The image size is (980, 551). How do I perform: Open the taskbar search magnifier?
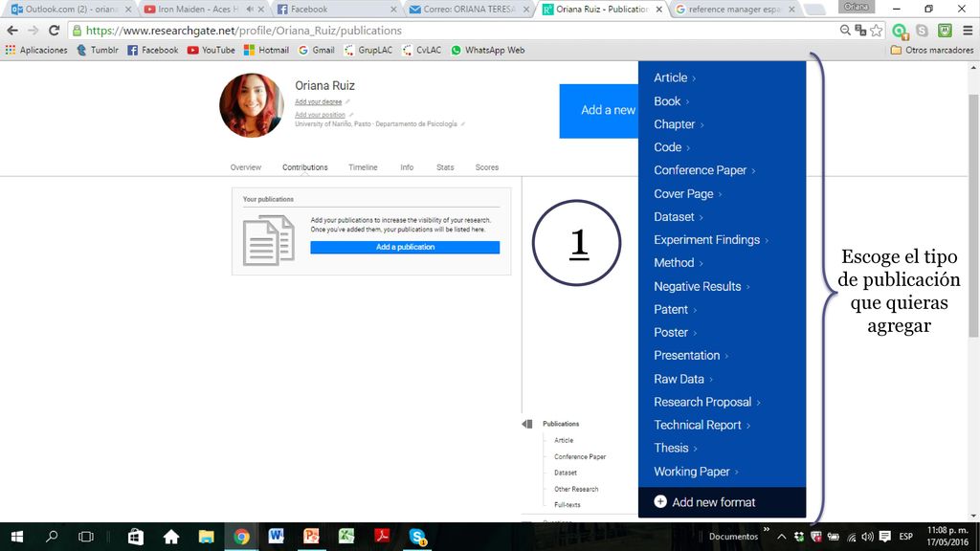(52, 537)
